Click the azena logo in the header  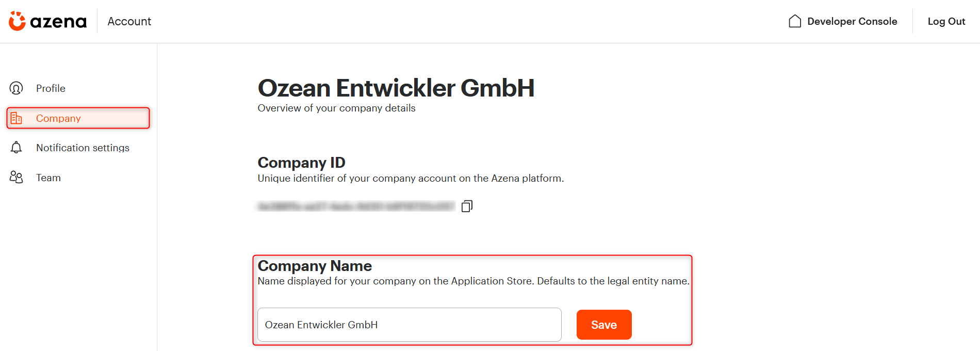pyautogui.click(x=47, y=21)
